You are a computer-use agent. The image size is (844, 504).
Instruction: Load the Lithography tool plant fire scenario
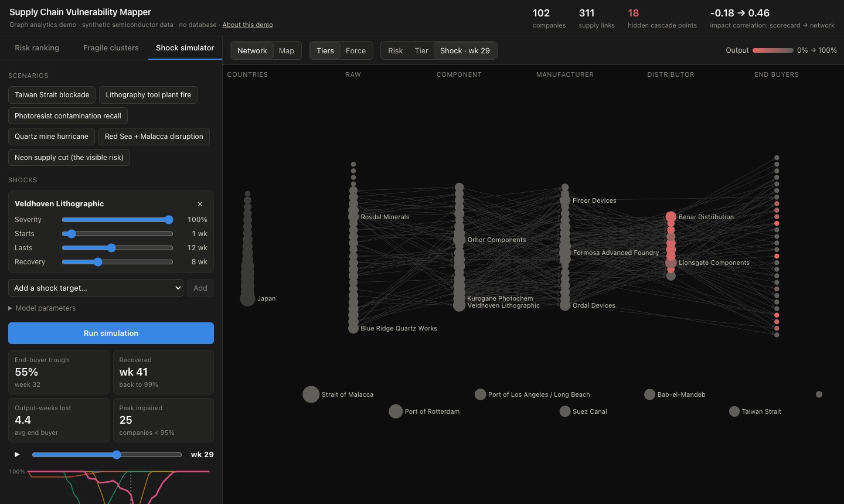click(148, 95)
